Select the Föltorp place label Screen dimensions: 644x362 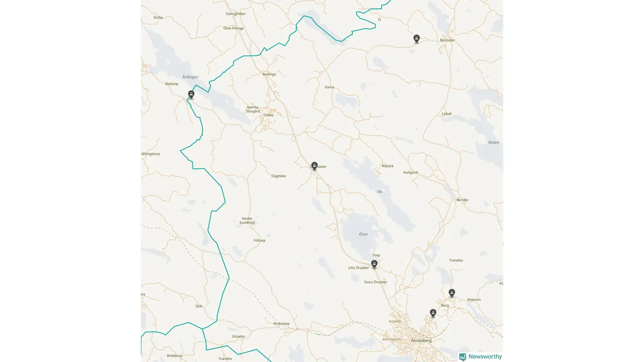260,241
